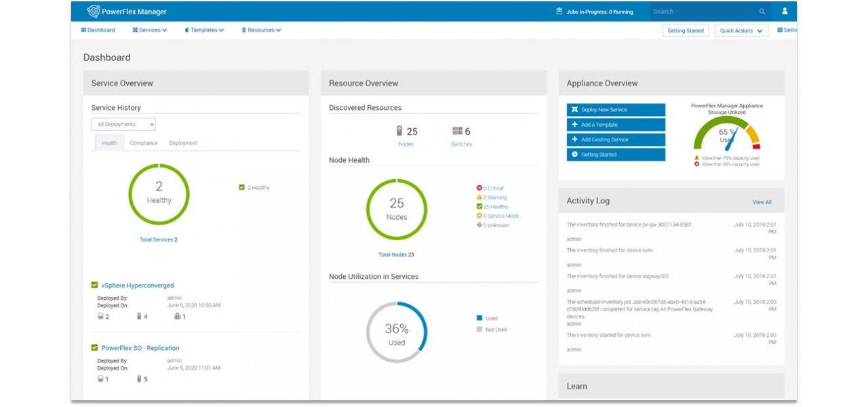Click vSphere Hyperconverged node count icon
The height and width of the screenshot is (407, 868).
(x=139, y=316)
